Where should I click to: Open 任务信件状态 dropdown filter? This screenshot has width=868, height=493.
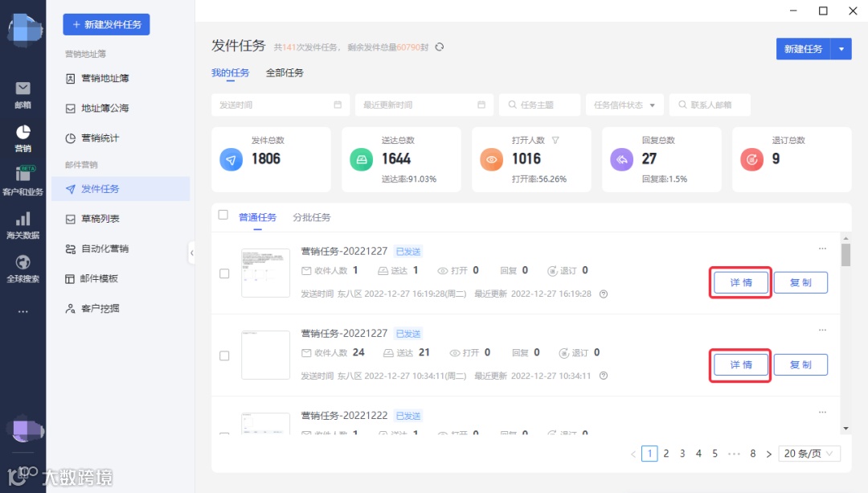point(624,105)
